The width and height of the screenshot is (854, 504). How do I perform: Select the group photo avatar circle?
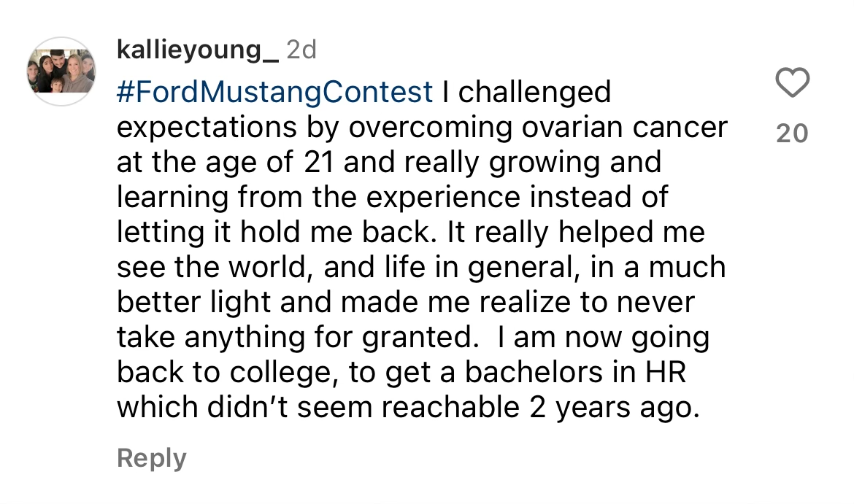point(61,71)
